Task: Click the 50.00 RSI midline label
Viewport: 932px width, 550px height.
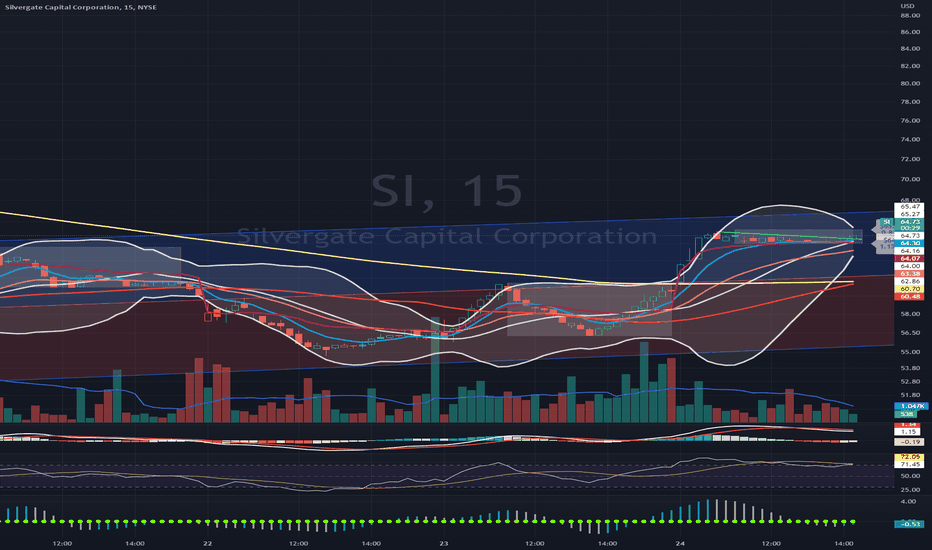Action: tap(910, 476)
